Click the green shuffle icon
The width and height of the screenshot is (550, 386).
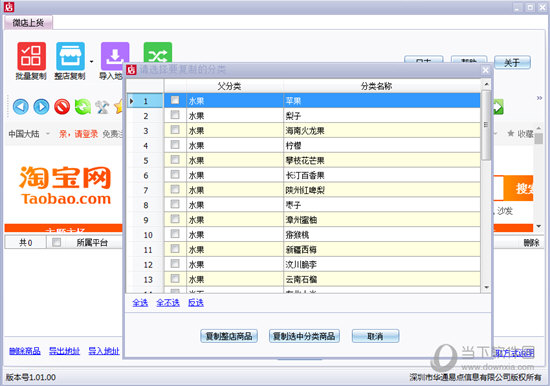pos(158,53)
